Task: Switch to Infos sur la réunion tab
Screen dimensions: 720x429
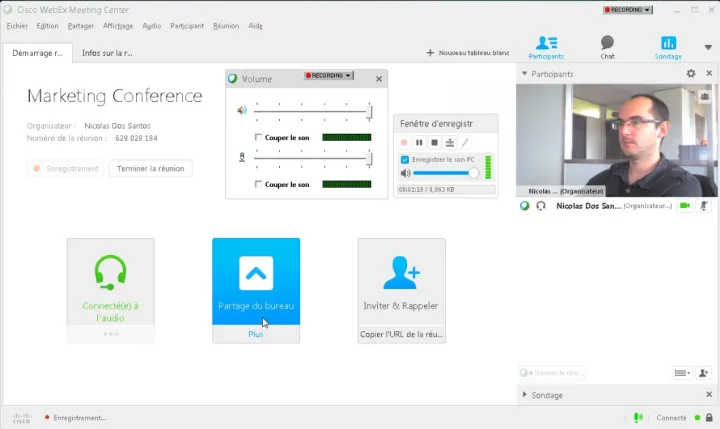Action: [x=107, y=53]
